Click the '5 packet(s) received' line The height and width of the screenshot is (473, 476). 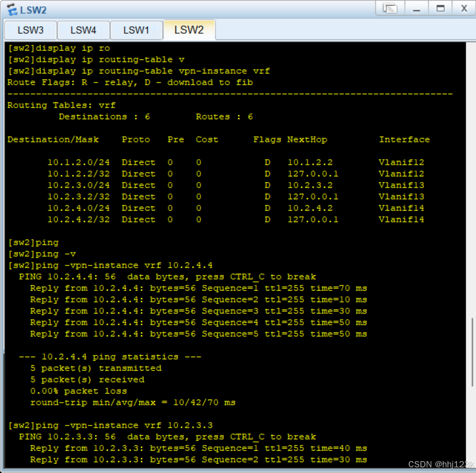(x=87, y=380)
